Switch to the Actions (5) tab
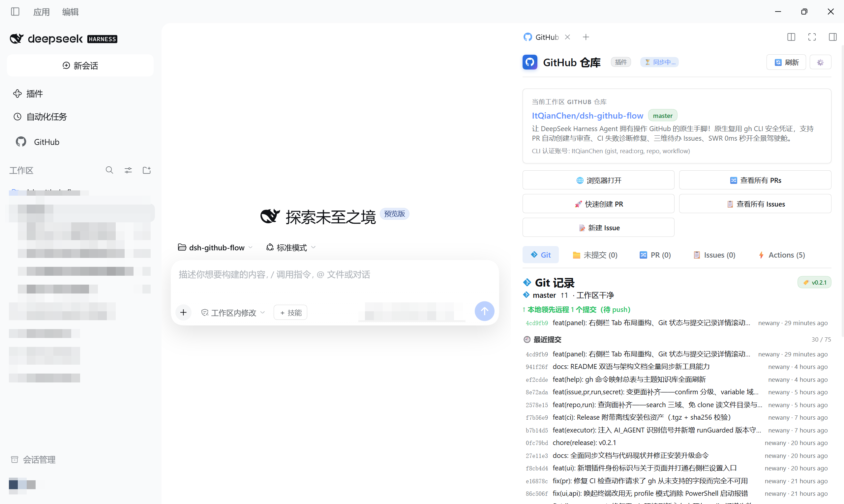The image size is (844, 504). [x=781, y=255]
